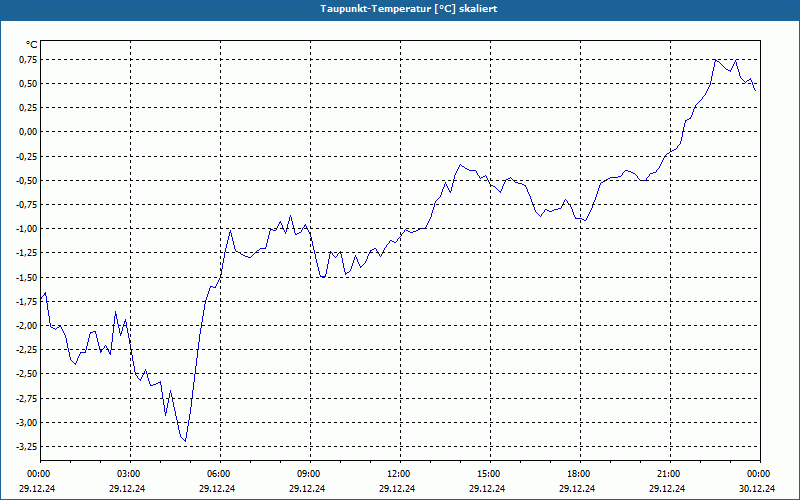Click the -0,75 y-axis label
The height and width of the screenshot is (500, 800).
click(x=27, y=205)
